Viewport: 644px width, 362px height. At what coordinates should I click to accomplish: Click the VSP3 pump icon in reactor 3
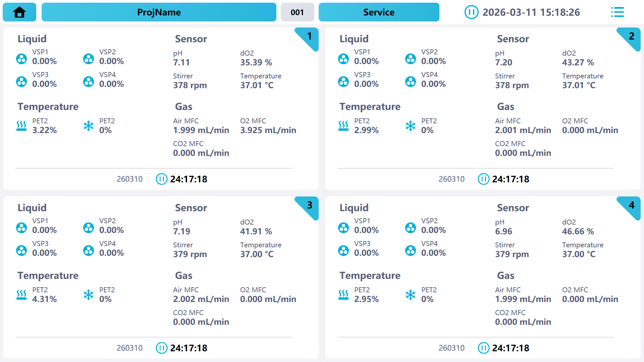click(21, 250)
